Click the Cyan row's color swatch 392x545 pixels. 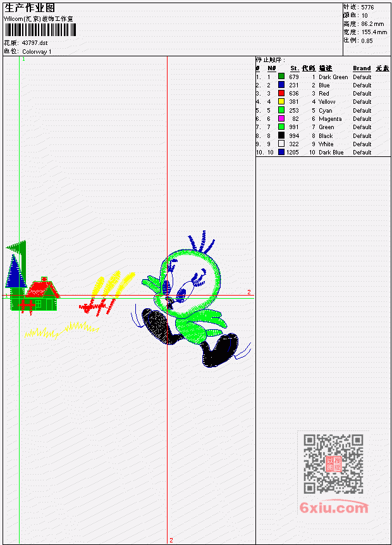tap(281, 110)
